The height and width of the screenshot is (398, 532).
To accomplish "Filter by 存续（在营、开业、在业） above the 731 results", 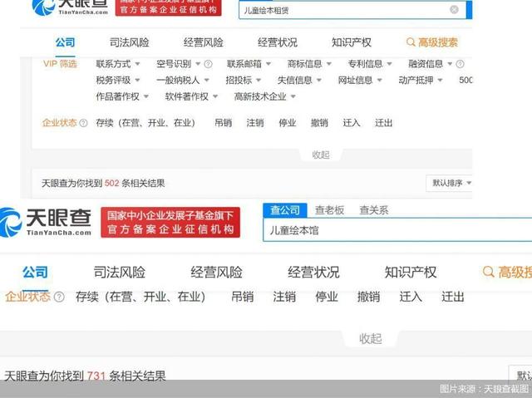I will 140,297.
